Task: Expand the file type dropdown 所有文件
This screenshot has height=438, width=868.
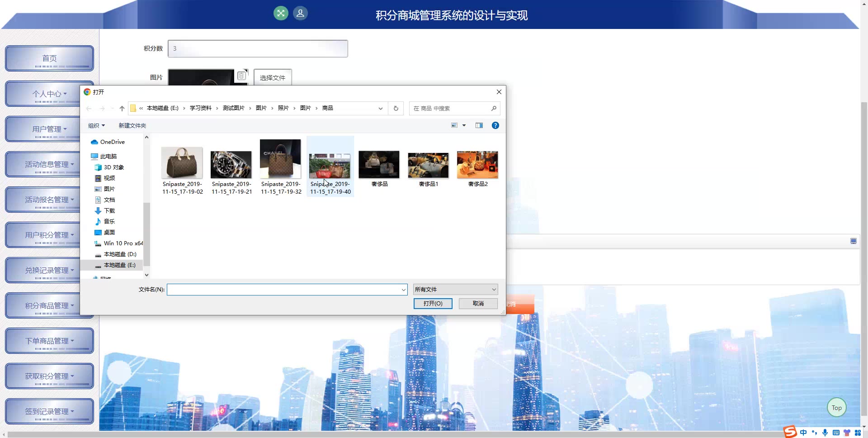Action: [455, 290]
